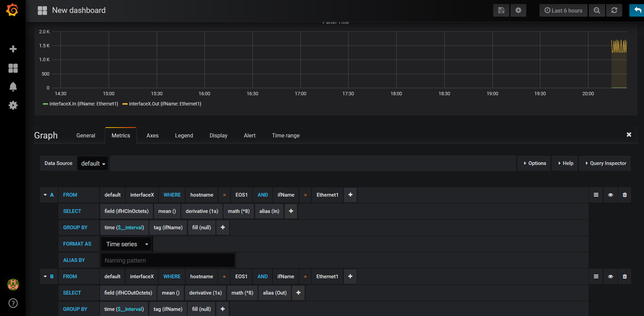
Task: Collapse query A with its chevron
Action: pyautogui.click(x=45, y=195)
